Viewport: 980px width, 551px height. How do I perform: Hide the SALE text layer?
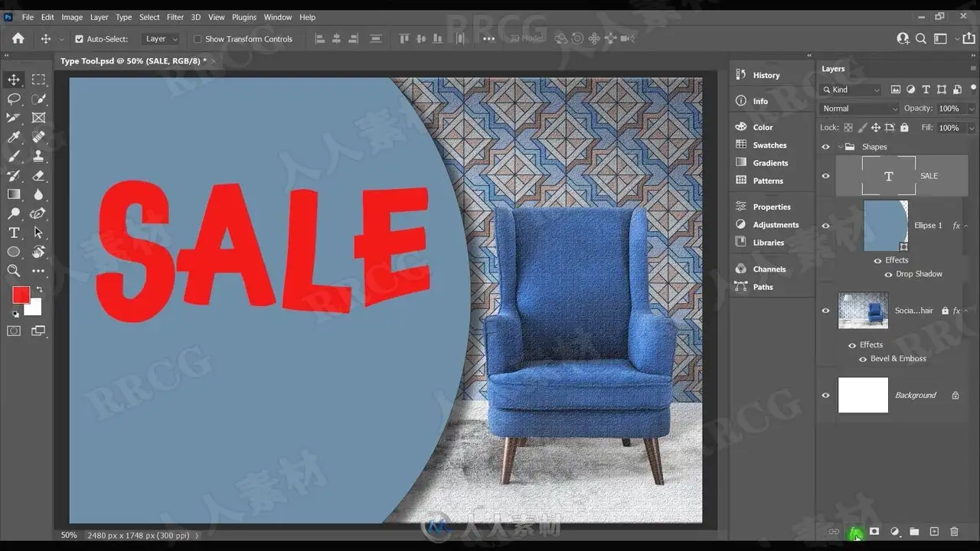(x=825, y=176)
